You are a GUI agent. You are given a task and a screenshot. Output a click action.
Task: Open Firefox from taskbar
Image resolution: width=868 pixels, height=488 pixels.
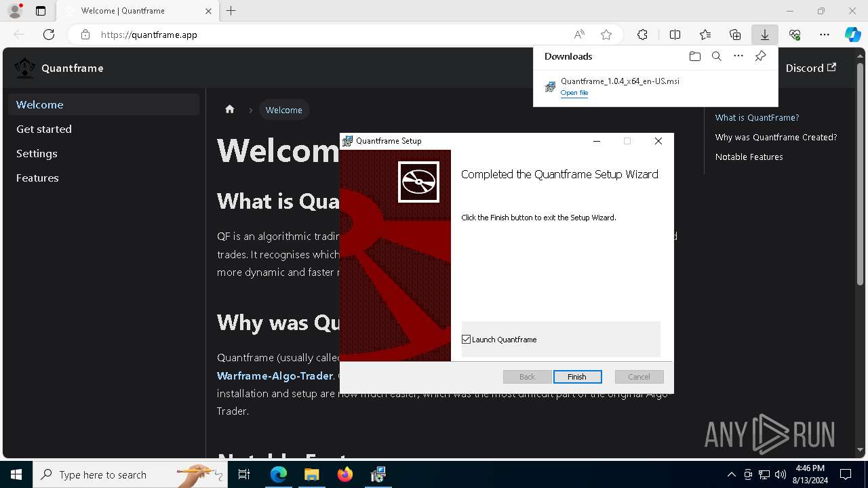point(344,474)
